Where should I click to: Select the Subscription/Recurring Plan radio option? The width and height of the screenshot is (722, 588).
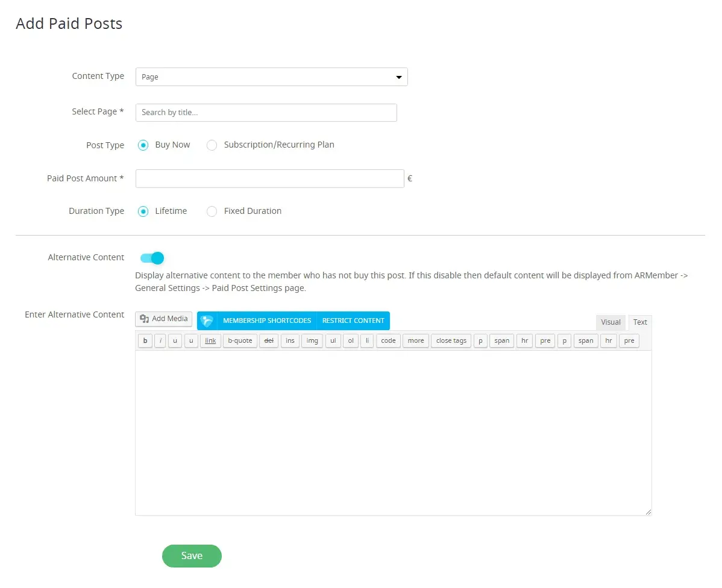click(x=212, y=145)
